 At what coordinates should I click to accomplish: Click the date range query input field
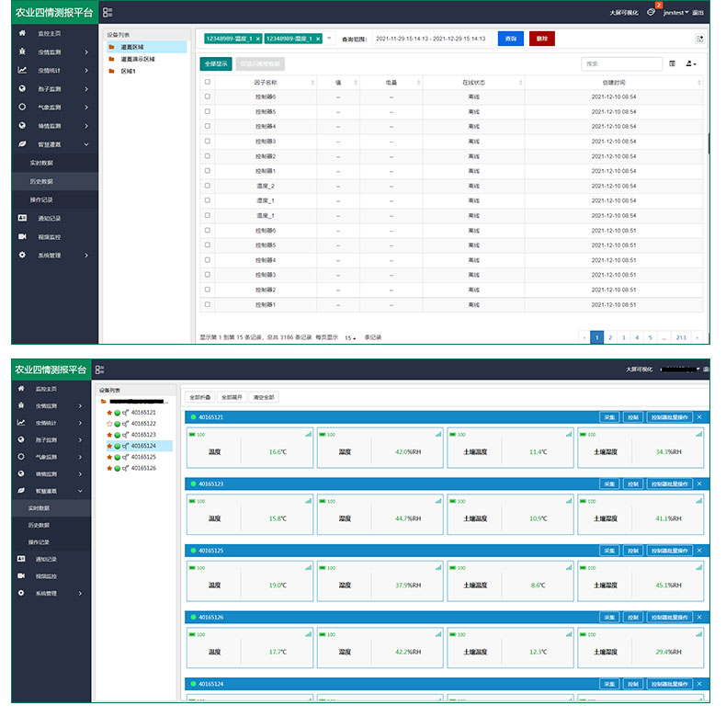coord(431,39)
